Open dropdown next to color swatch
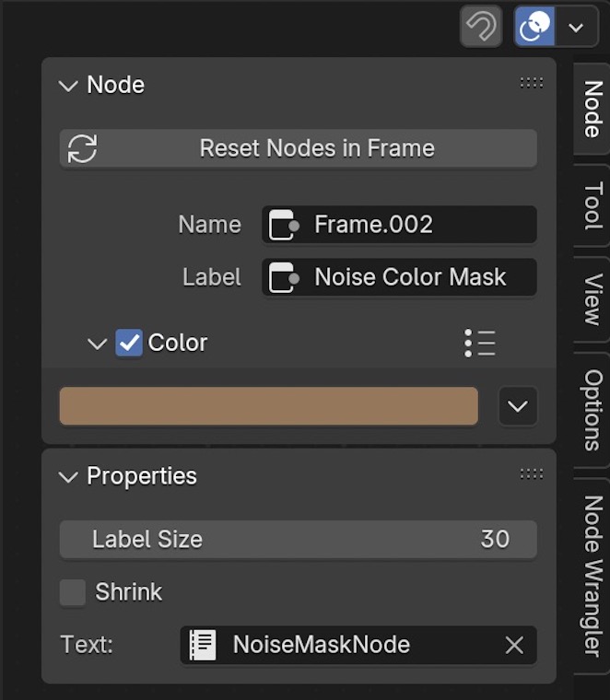The image size is (610, 700). click(x=518, y=406)
